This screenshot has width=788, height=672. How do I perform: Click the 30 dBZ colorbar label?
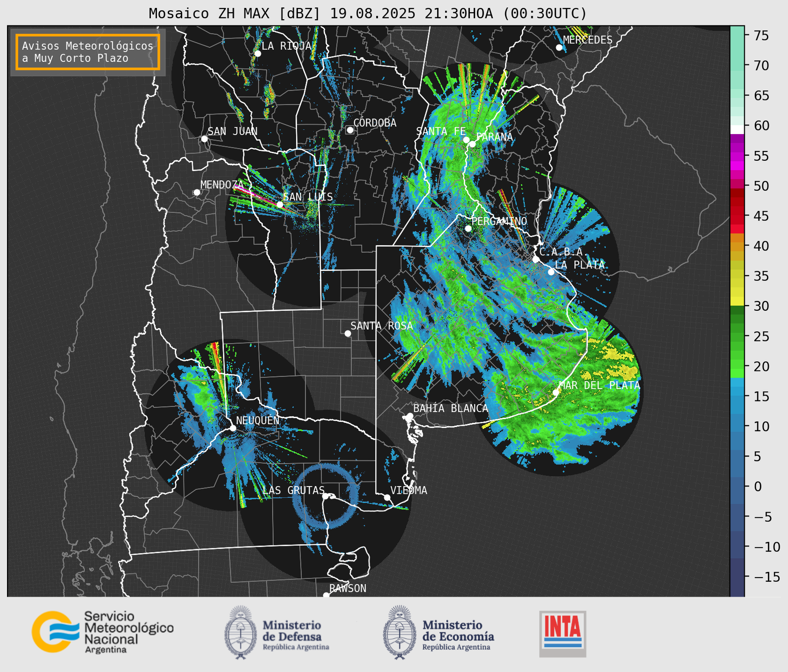761,306
